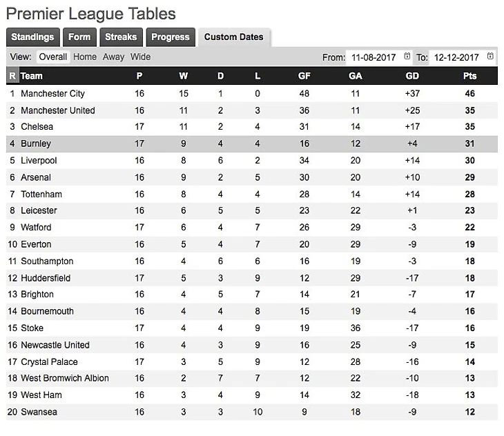The height and width of the screenshot is (436, 504).
Task: Select the Overall view option
Action: tap(53, 57)
